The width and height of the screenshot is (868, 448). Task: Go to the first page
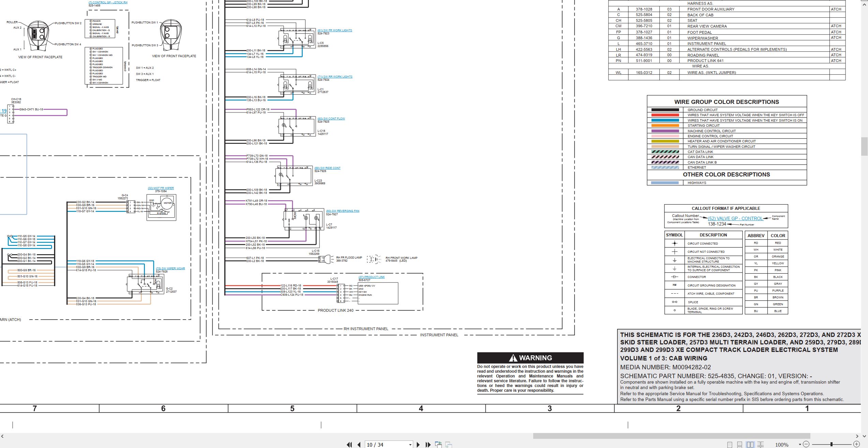349,445
